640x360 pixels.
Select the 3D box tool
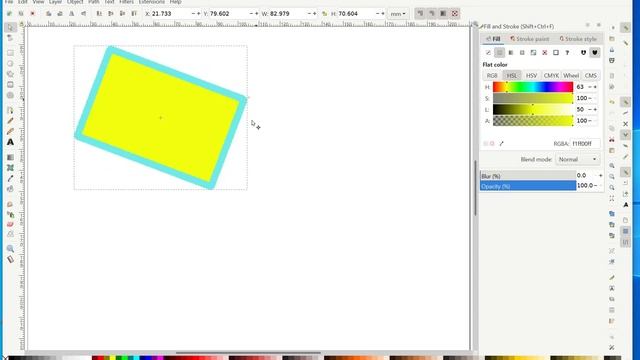point(10,84)
